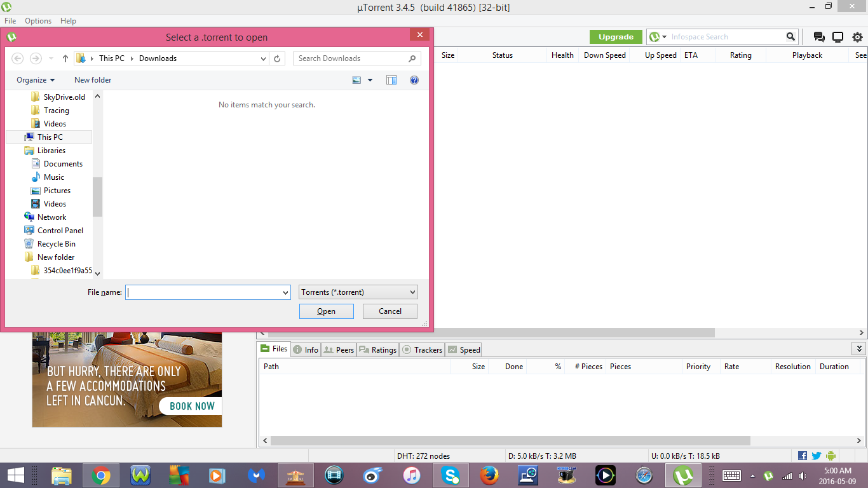
Task: Open the Options menu
Action: coord(38,21)
